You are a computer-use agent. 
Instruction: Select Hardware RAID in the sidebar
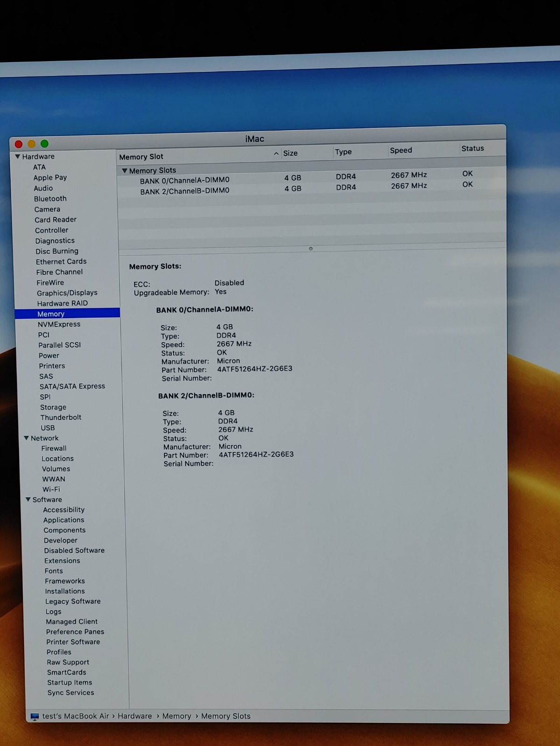(x=63, y=303)
